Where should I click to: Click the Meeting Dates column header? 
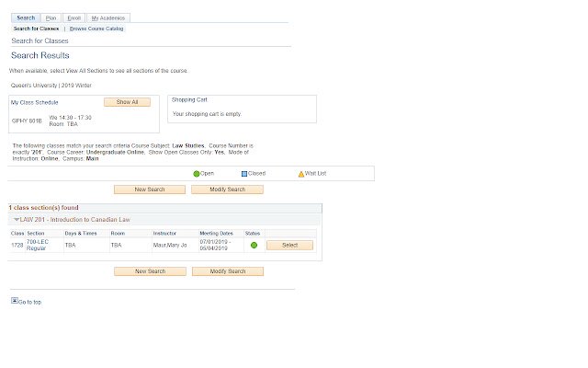pos(217,233)
